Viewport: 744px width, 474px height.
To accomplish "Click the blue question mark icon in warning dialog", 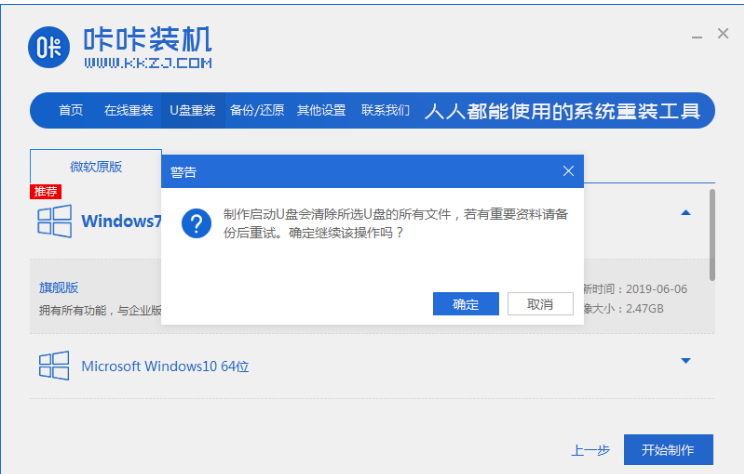I will tap(196, 223).
